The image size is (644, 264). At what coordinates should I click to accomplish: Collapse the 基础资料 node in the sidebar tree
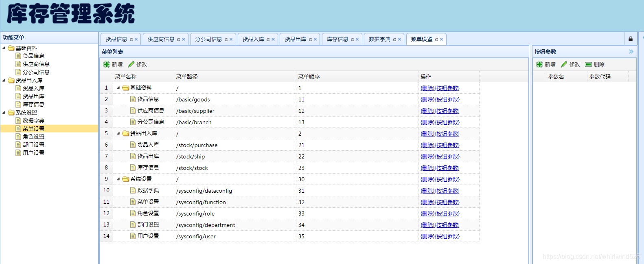[4, 48]
